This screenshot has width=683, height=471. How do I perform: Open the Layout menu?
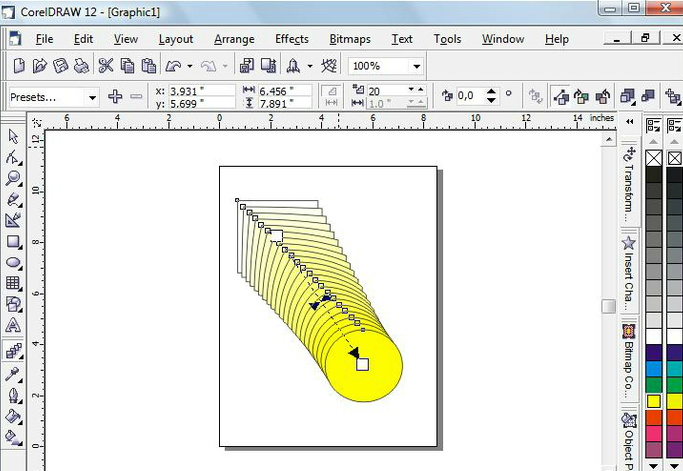tap(176, 39)
